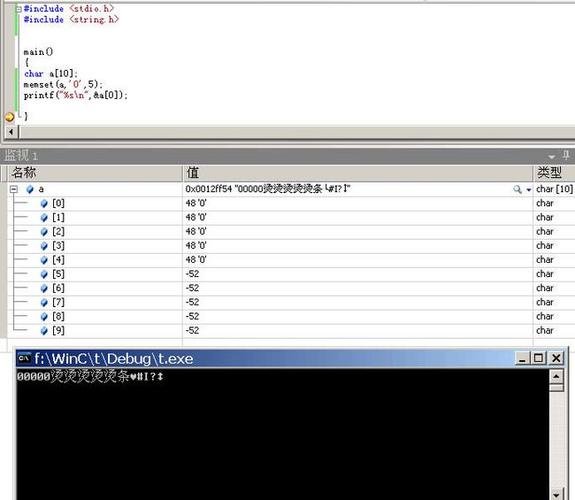Open the Watch 1 panel options dropdown
This screenshot has width=575, height=500.
click(x=552, y=157)
